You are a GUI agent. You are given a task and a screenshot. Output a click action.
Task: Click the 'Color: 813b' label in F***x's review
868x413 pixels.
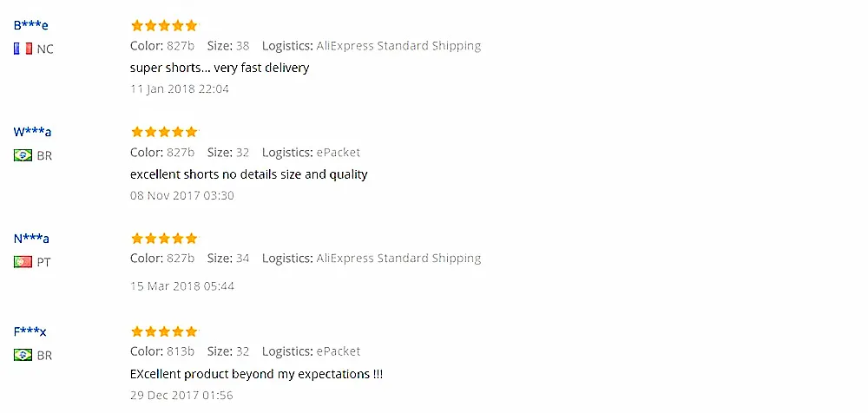click(x=162, y=351)
